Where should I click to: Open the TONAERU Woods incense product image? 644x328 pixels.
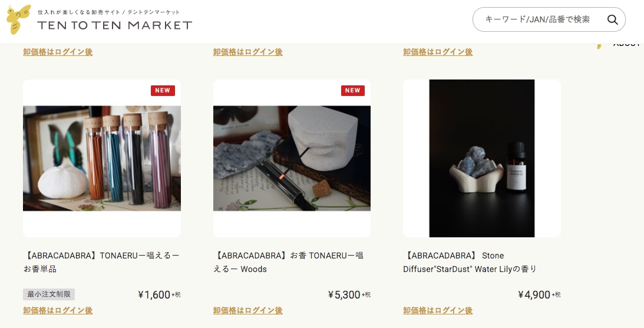tap(292, 158)
